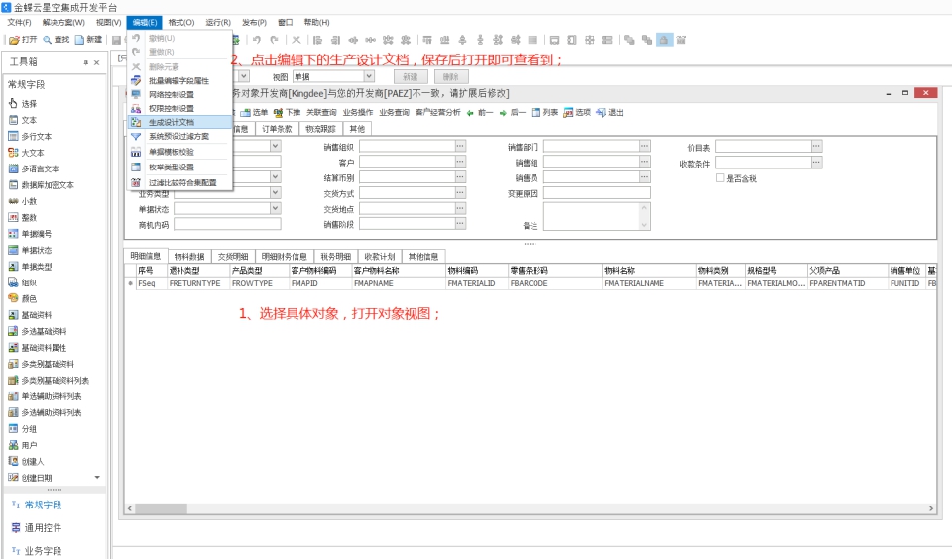The image size is (952, 560).
Task: Switch to the 明细财务信息 tab
Action: [285, 256]
